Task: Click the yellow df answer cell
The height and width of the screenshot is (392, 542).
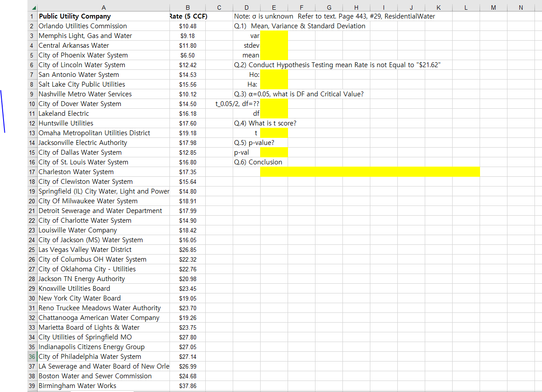Action: [x=274, y=113]
